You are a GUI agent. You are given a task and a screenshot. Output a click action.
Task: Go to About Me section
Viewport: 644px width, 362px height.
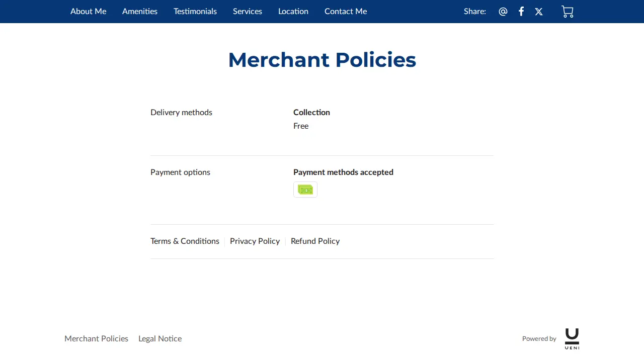pos(89,11)
